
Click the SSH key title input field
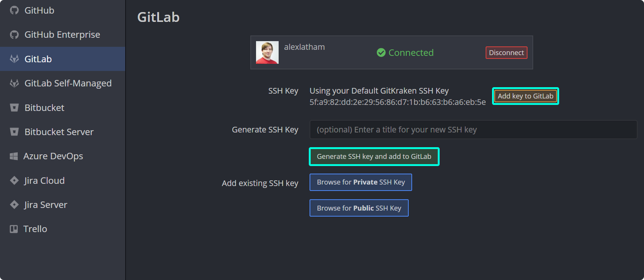tap(473, 129)
